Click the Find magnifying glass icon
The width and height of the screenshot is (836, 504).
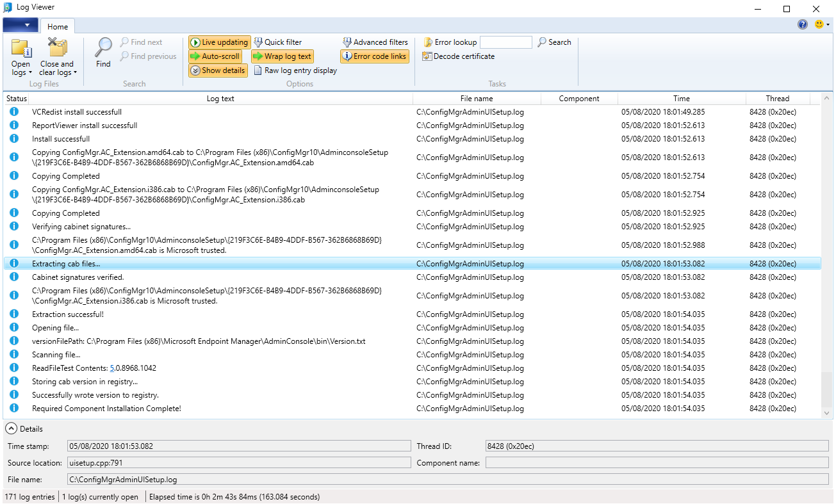coord(103,47)
